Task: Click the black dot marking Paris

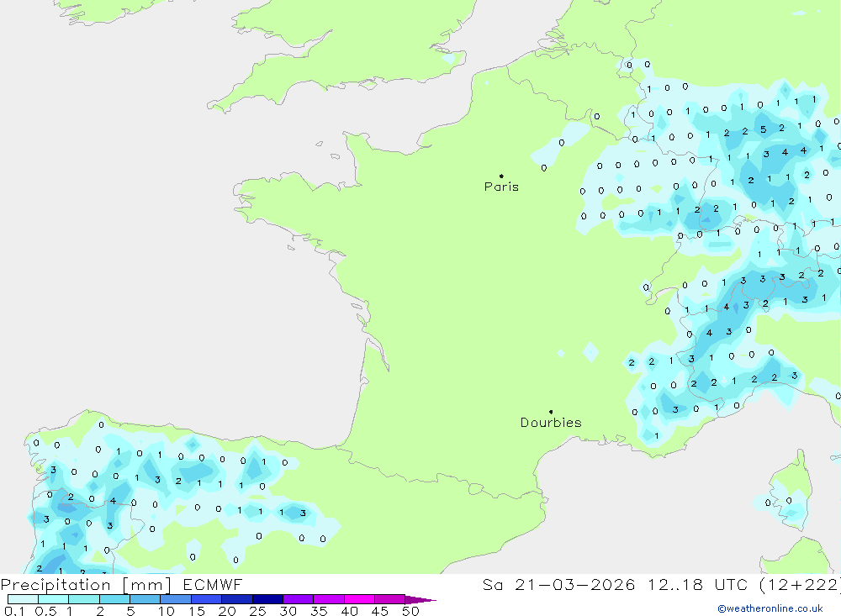Action: tap(501, 176)
